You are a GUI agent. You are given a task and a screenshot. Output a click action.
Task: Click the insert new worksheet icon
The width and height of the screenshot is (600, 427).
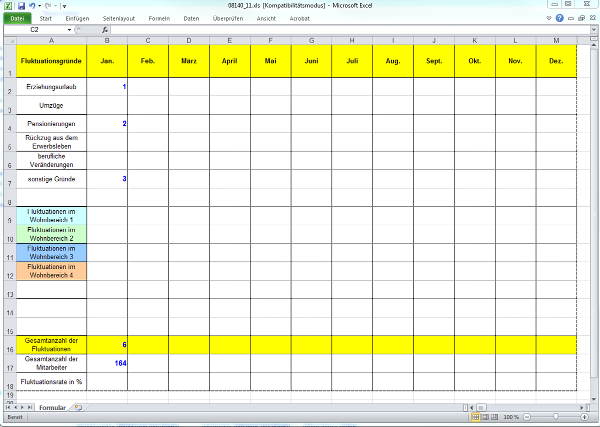[x=79, y=408]
